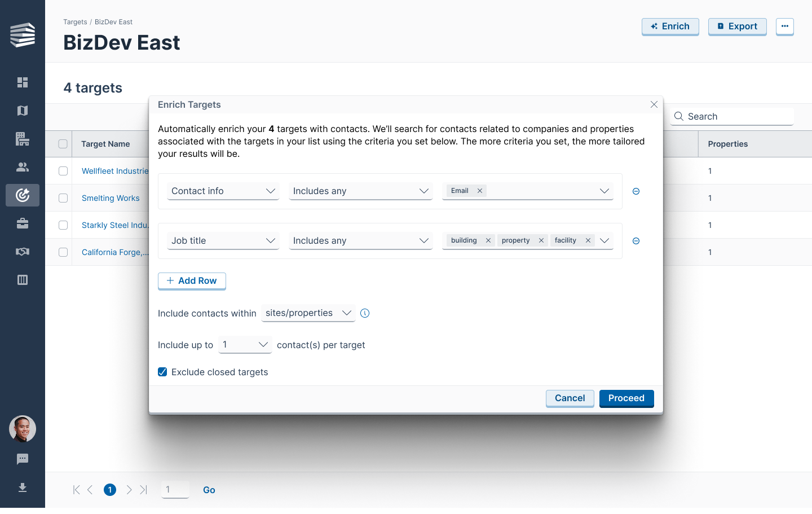Click the download icon in sidebar

click(x=23, y=487)
